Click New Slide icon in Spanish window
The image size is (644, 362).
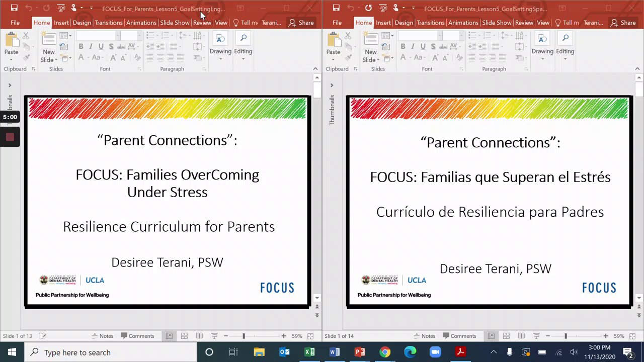(x=371, y=39)
